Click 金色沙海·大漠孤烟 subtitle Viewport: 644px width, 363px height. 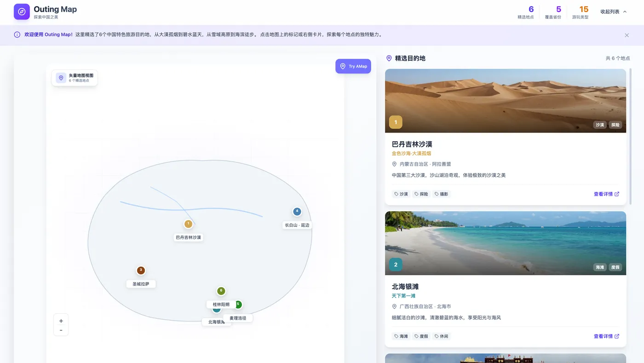point(411,154)
